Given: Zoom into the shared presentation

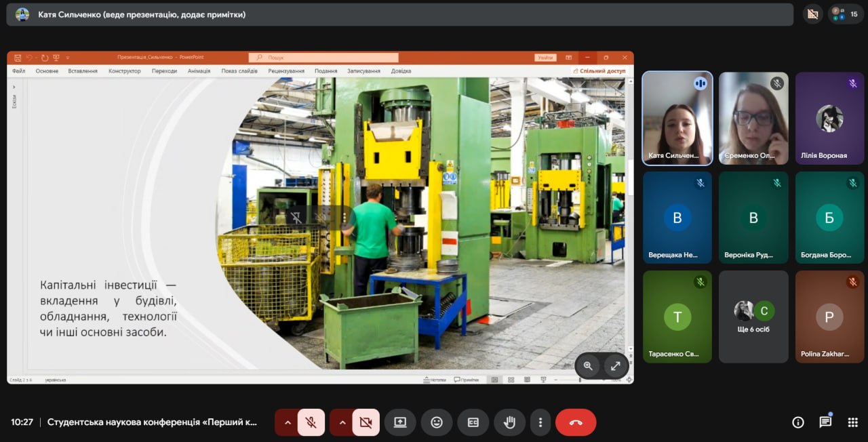Looking at the screenshot, I should 588,366.
